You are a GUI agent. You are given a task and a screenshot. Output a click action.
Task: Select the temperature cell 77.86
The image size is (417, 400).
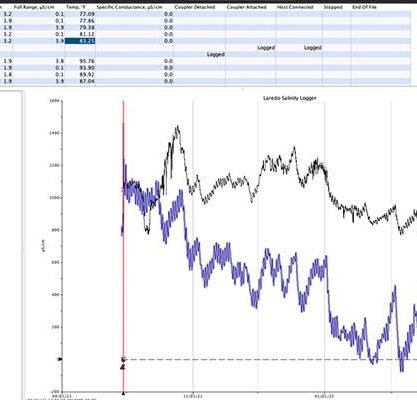point(80,21)
